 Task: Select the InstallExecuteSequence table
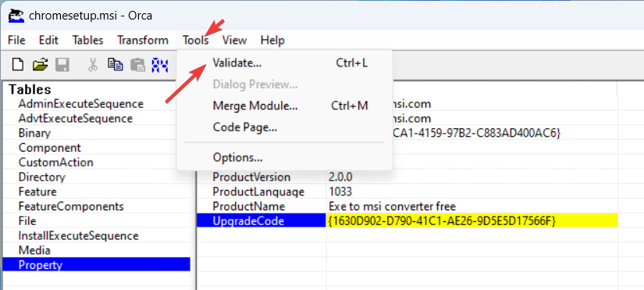click(x=78, y=236)
